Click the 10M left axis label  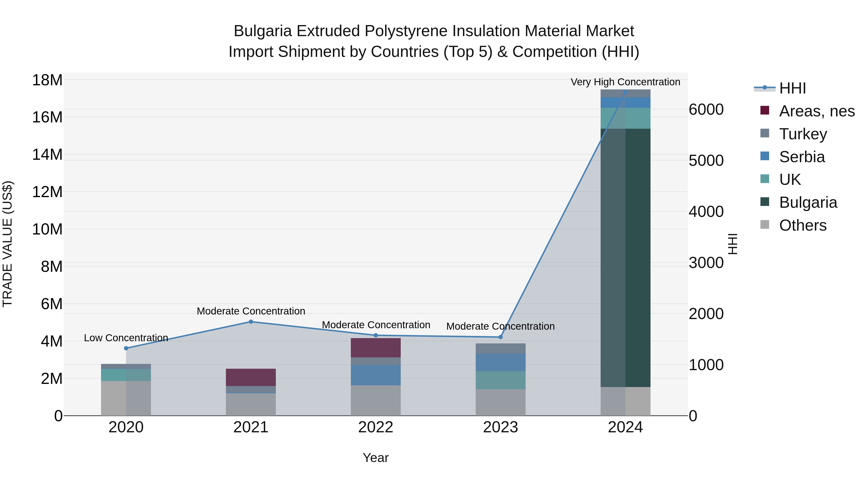click(47, 229)
